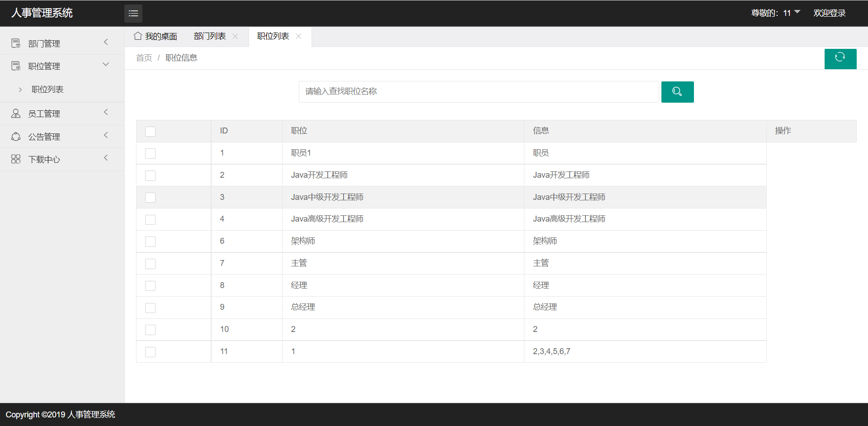The image size is (868, 426).
Task: Close the 部门列表 tab
Action: [235, 36]
